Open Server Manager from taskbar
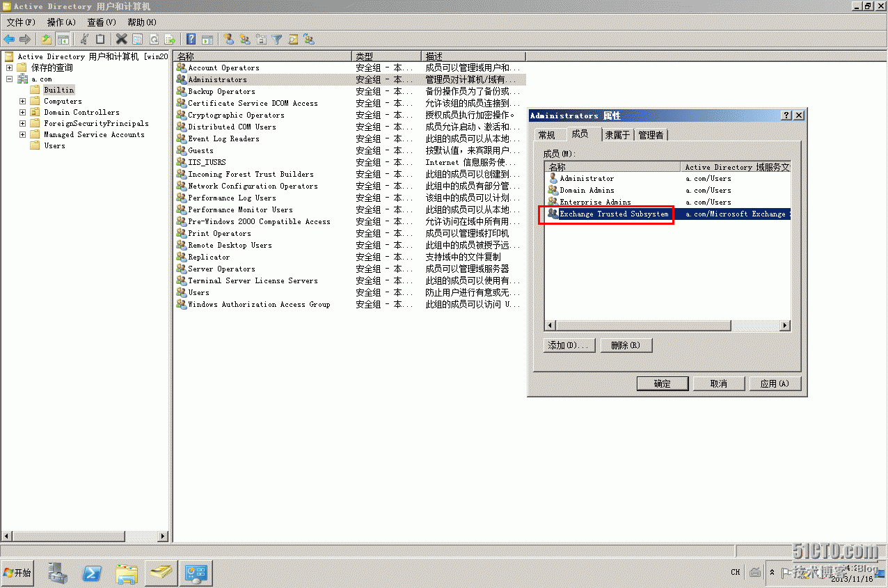Screen dimensions: 888x588 pos(58,573)
